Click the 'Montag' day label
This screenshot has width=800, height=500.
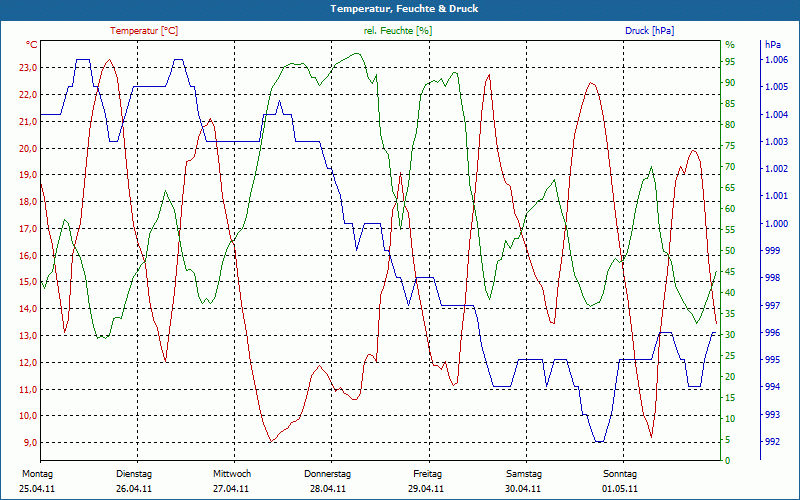tap(37, 474)
